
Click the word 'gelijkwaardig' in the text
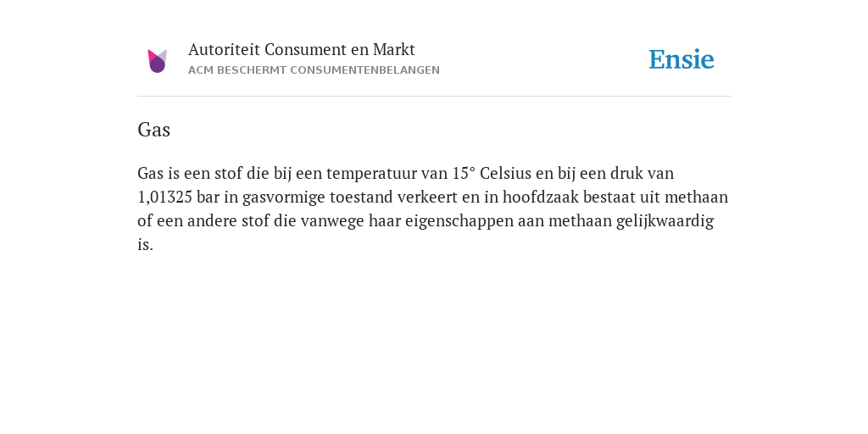click(x=665, y=222)
